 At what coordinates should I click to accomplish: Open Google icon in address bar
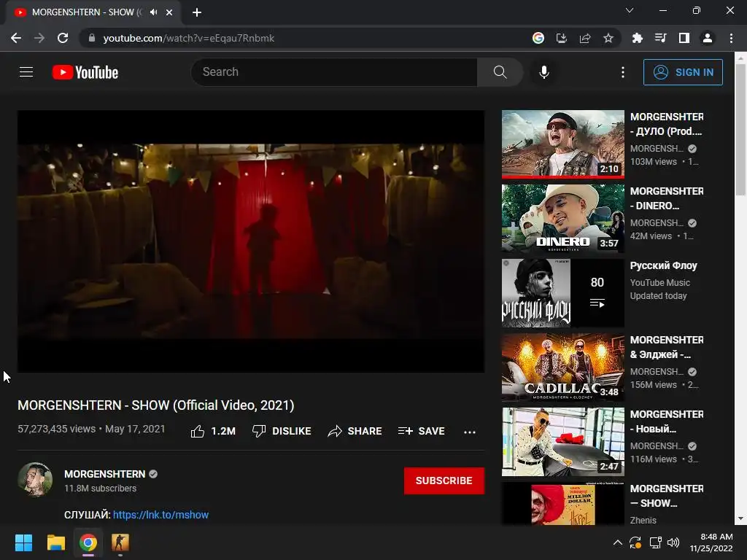point(538,38)
